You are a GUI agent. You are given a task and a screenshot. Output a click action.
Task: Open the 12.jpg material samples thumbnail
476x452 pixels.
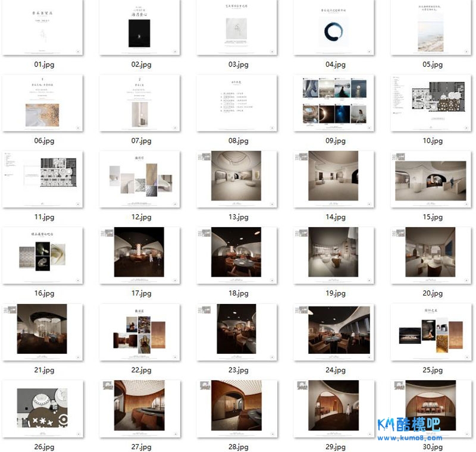pos(140,180)
